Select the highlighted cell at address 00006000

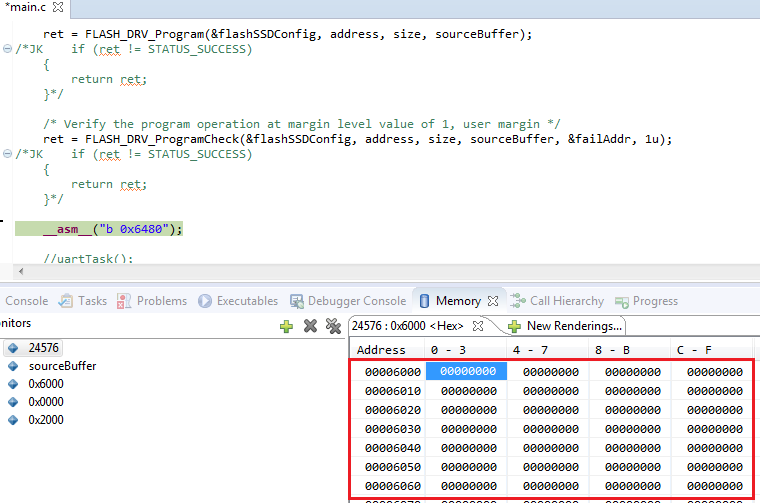tap(467, 371)
